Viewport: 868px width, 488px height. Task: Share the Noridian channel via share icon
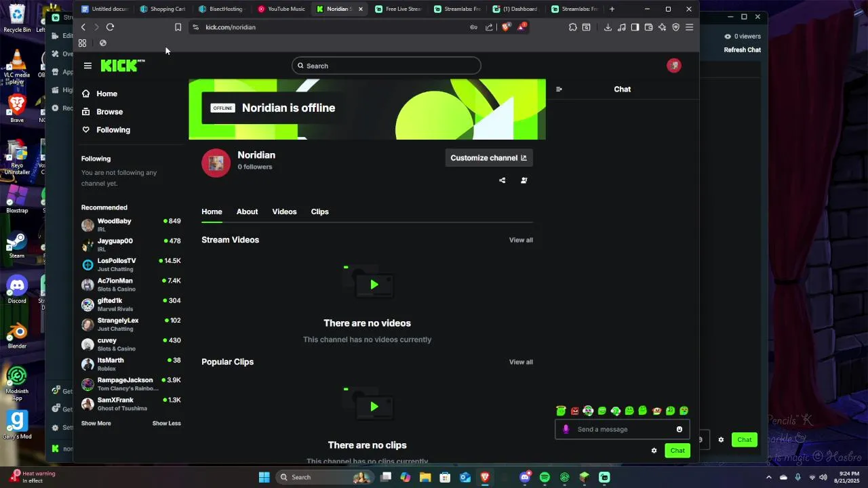(x=502, y=180)
